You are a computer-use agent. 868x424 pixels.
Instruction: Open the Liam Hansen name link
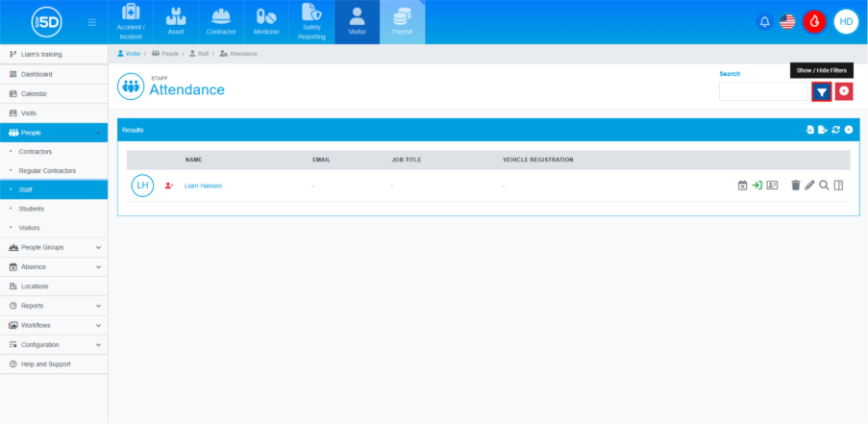point(203,186)
